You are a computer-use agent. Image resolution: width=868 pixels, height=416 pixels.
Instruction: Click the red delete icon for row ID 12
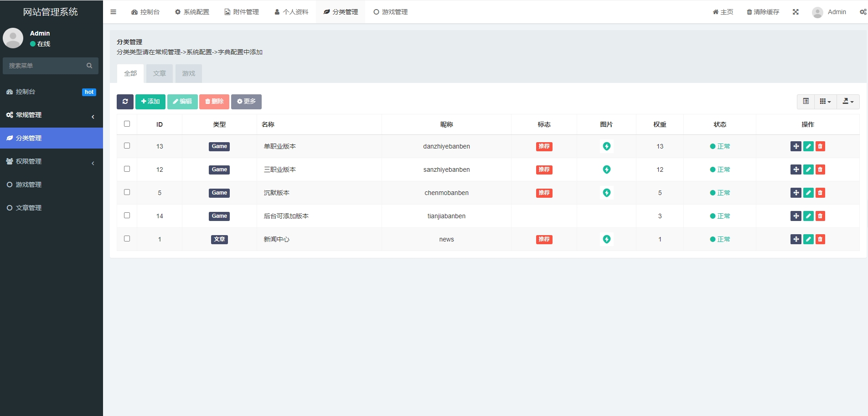820,169
